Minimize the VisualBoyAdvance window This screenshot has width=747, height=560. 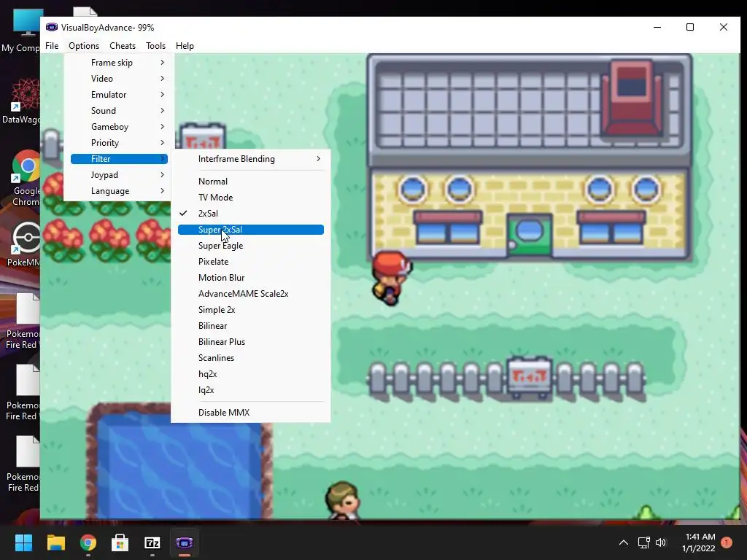(x=657, y=27)
